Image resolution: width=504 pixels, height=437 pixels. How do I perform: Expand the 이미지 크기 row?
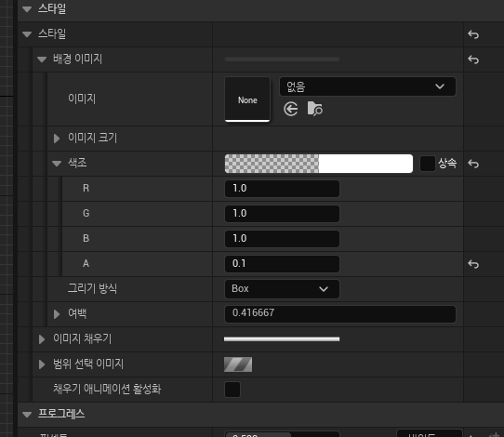57,139
